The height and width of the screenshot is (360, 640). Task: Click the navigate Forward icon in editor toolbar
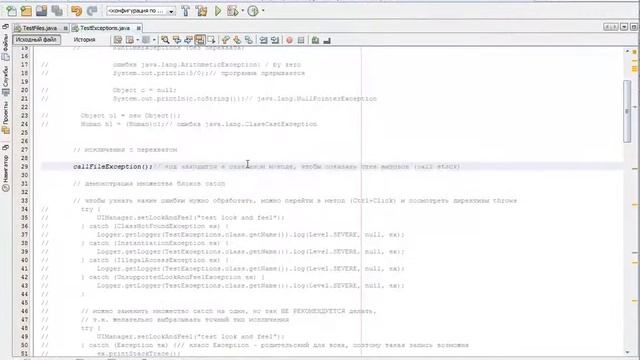point(146,40)
